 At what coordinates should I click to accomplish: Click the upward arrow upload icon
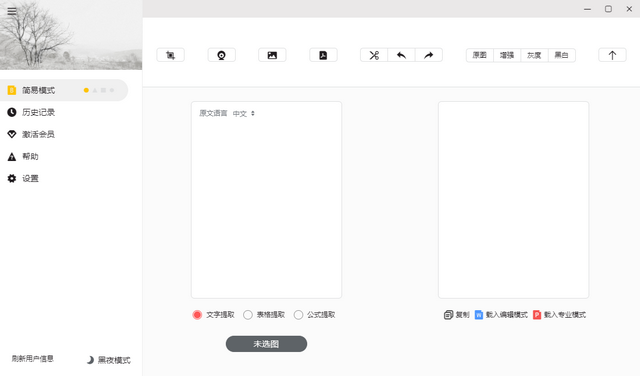612,55
